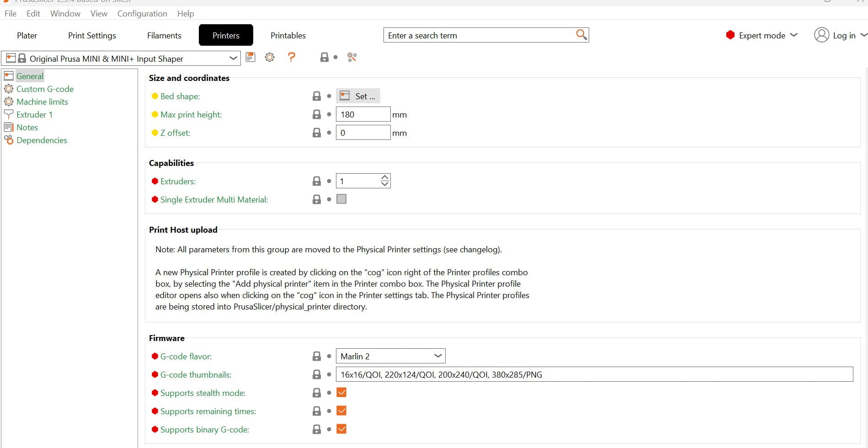Click lock icon for Z offset
The image size is (868, 448).
[316, 133]
